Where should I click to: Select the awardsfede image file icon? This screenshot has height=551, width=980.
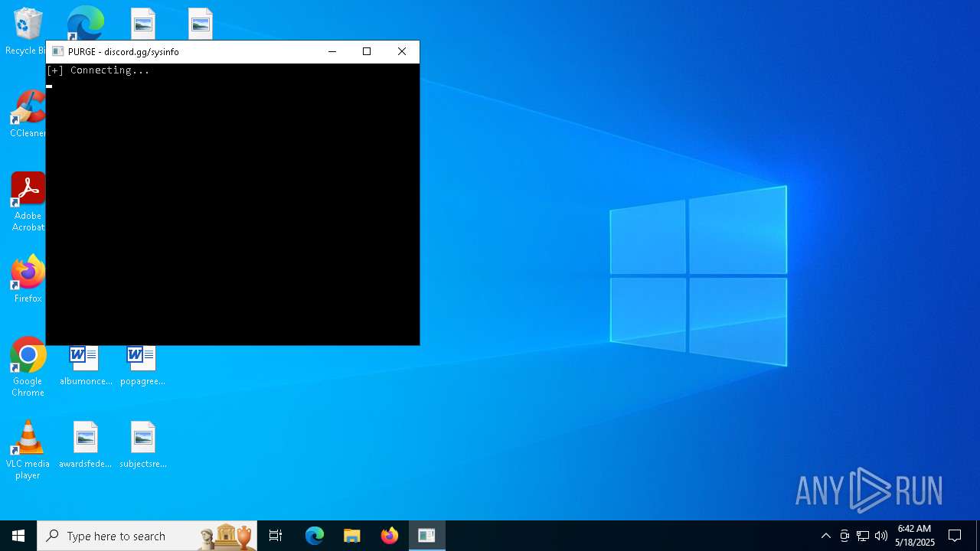coord(85,445)
